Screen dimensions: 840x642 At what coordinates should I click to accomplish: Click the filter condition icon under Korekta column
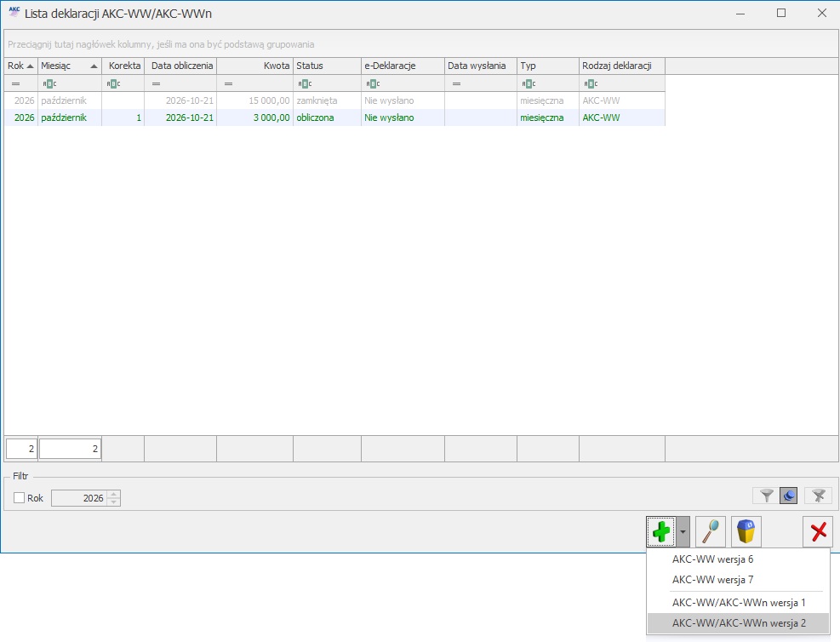tap(113, 83)
